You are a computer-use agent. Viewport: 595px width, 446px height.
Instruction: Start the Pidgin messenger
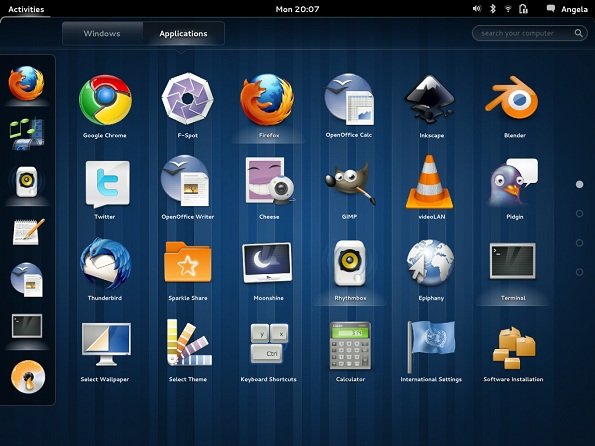point(513,182)
